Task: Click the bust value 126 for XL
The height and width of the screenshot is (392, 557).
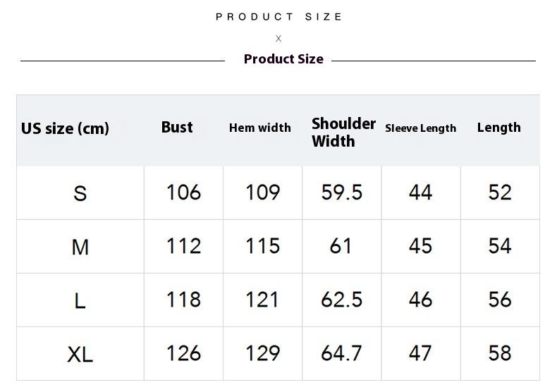Action: [183, 353]
